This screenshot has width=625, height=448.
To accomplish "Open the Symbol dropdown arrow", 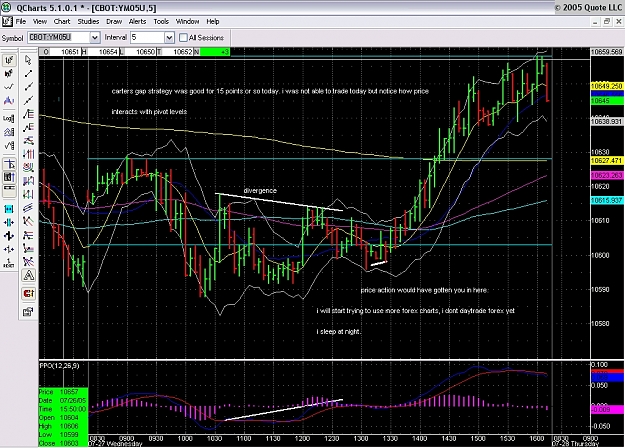I will (95, 37).
